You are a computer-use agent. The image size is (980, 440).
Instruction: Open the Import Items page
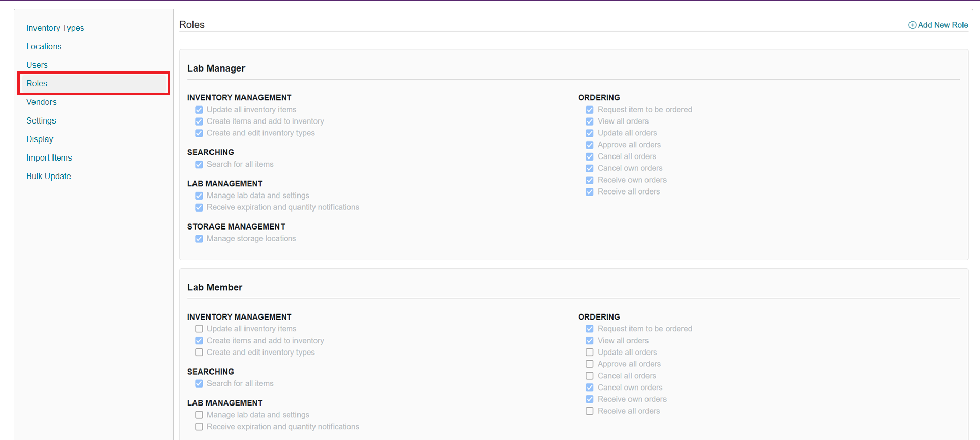pos(49,158)
